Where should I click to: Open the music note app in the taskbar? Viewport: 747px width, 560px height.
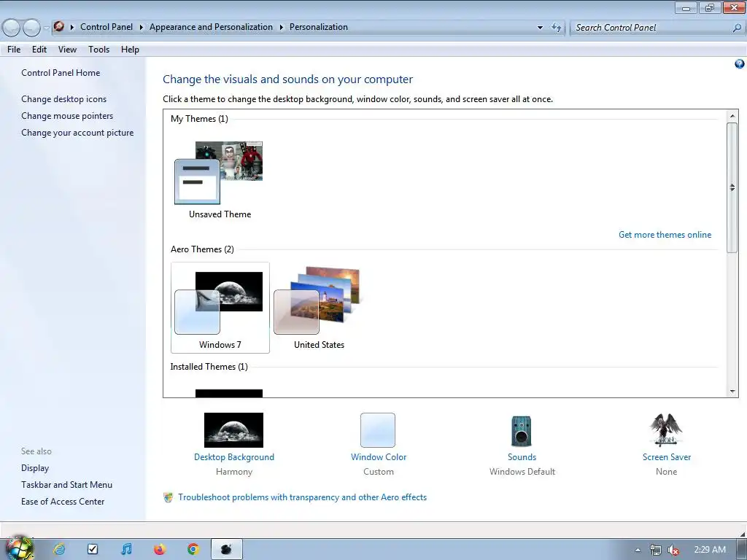pos(125,549)
